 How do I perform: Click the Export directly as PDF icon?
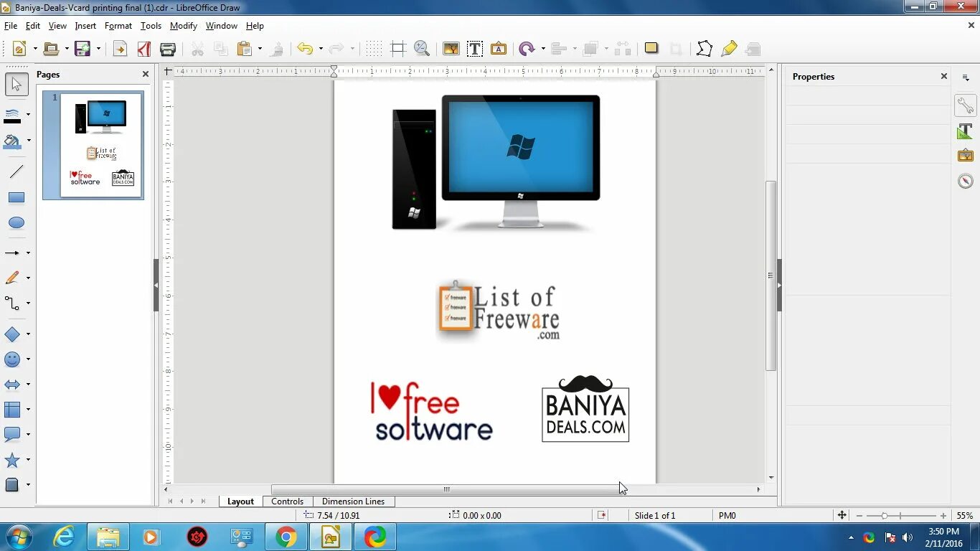(x=143, y=49)
